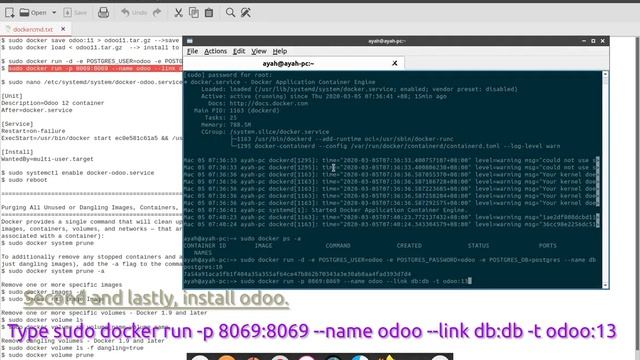Click the '[Unit]' line in the editor
Viewport: 640px width, 360px height.
pos(12,96)
